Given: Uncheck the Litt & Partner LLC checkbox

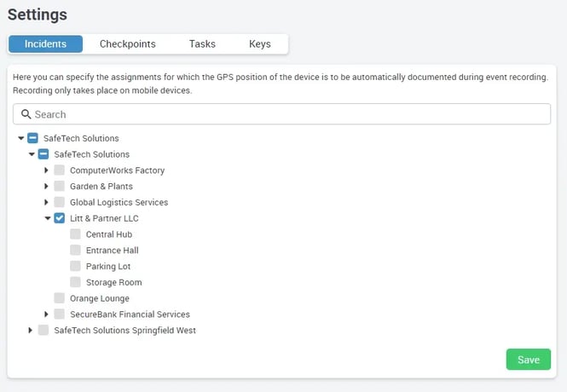Looking at the screenshot, I should [x=60, y=218].
